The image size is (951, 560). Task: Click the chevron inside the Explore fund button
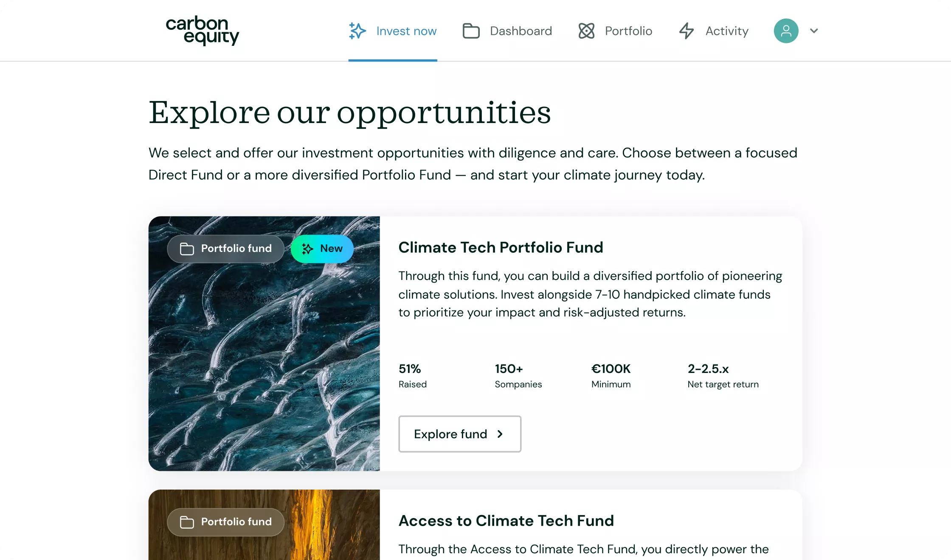coord(500,434)
